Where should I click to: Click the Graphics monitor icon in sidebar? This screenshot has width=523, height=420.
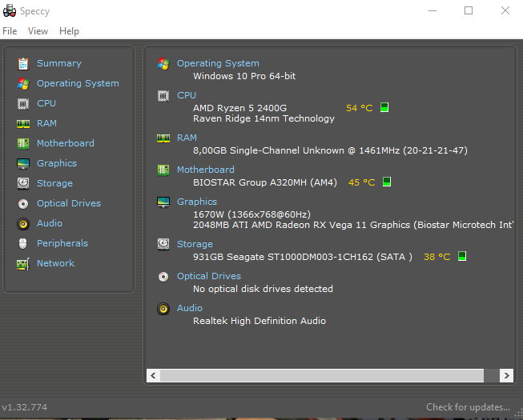[23, 163]
